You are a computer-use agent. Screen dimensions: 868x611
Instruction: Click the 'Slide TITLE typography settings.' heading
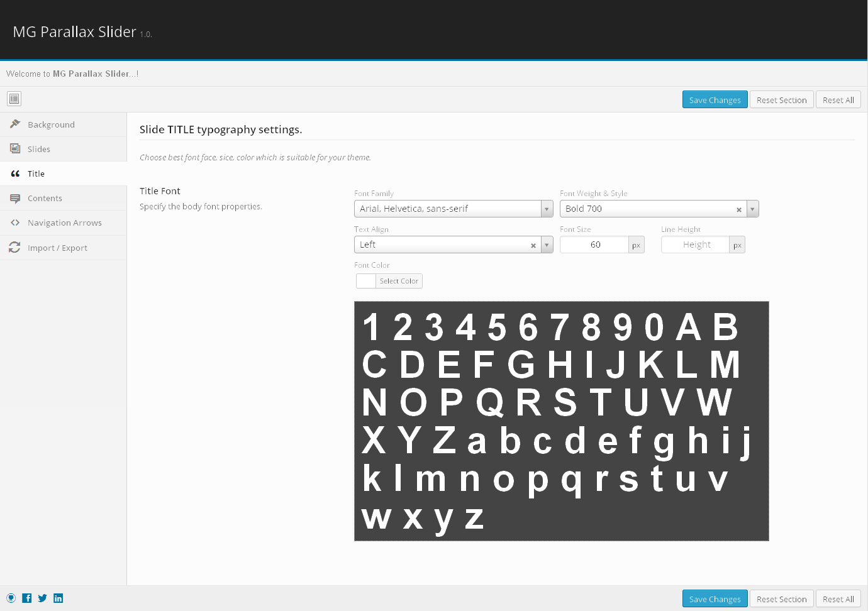[x=221, y=129]
